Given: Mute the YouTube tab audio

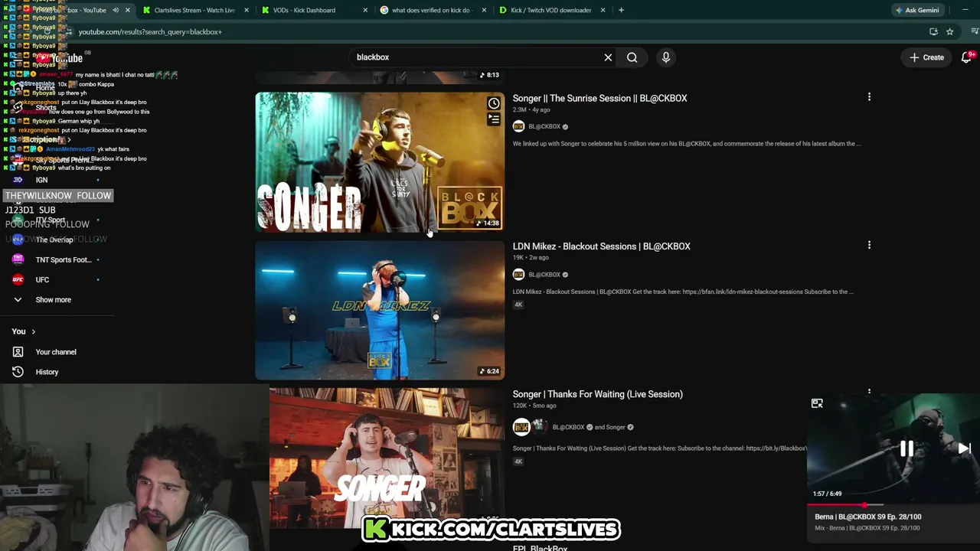Looking at the screenshot, I should tap(116, 10).
